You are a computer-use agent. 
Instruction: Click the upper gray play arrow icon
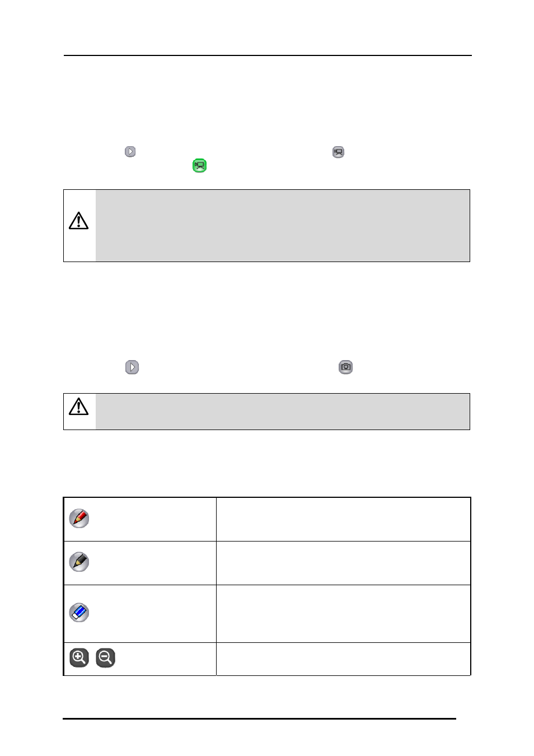tap(130, 152)
